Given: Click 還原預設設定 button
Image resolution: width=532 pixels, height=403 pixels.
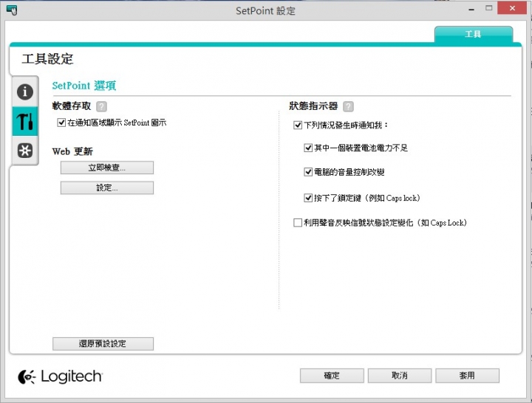Looking at the screenshot, I should 103,344.
